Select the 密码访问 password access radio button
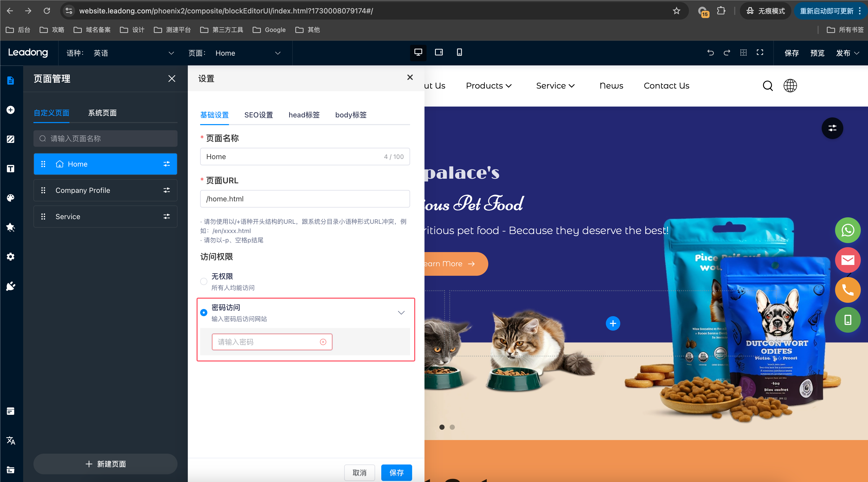 point(203,313)
